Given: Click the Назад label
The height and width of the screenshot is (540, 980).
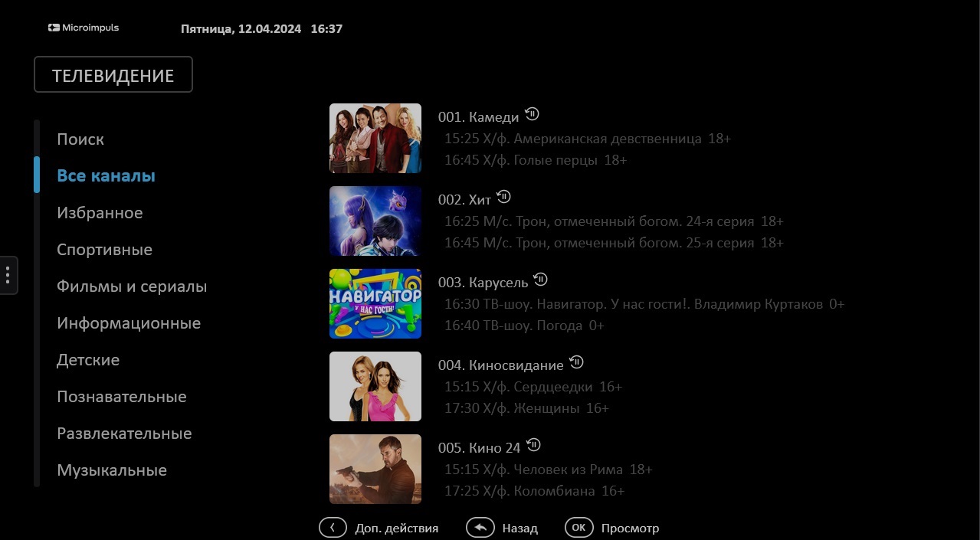Looking at the screenshot, I should [520, 529].
